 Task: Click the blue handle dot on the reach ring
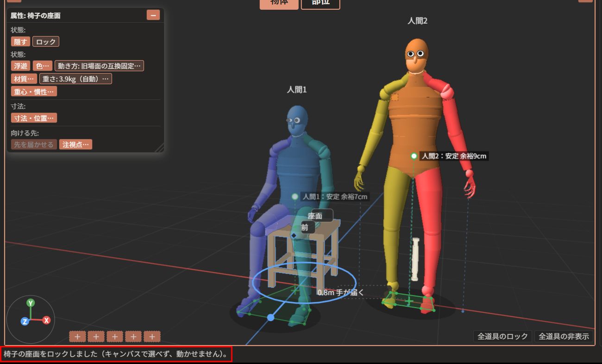pyautogui.click(x=271, y=317)
